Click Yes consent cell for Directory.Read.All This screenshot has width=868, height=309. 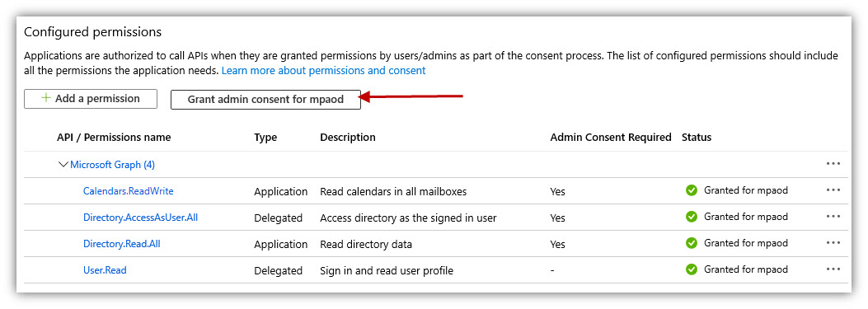(x=557, y=244)
